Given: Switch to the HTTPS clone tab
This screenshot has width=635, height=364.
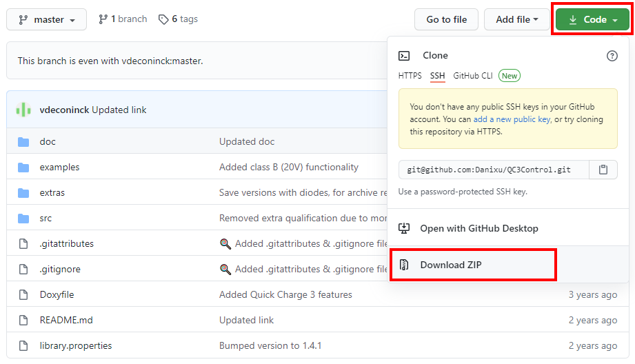Looking at the screenshot, I should [x=410, y=76].
